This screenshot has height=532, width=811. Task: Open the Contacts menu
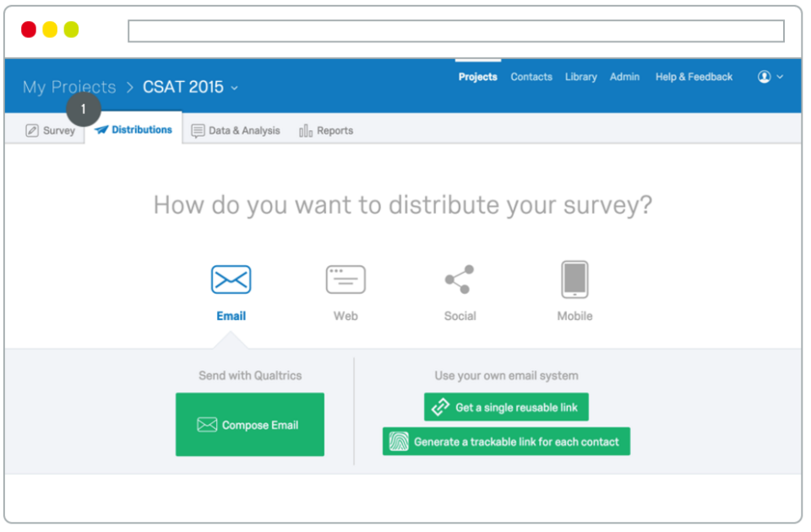531,77
